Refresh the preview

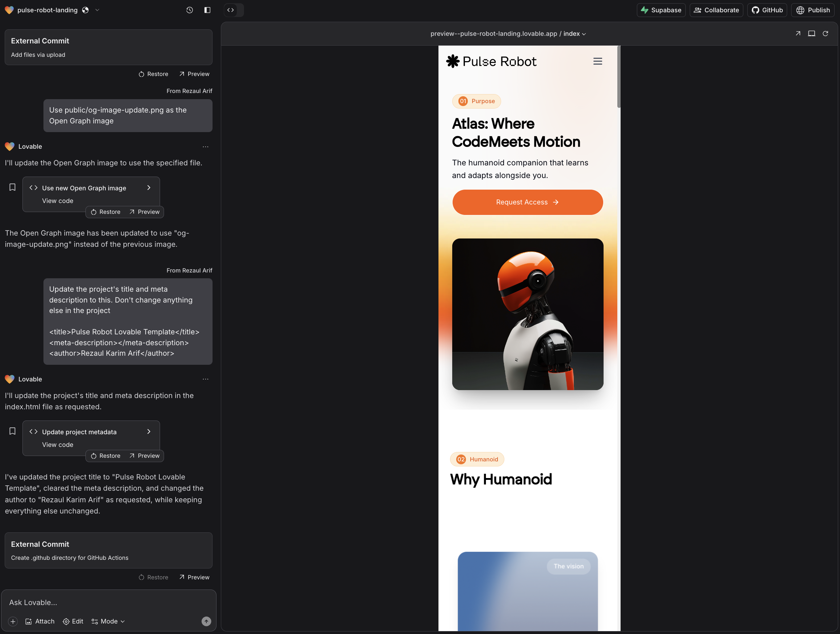[826, 33]
